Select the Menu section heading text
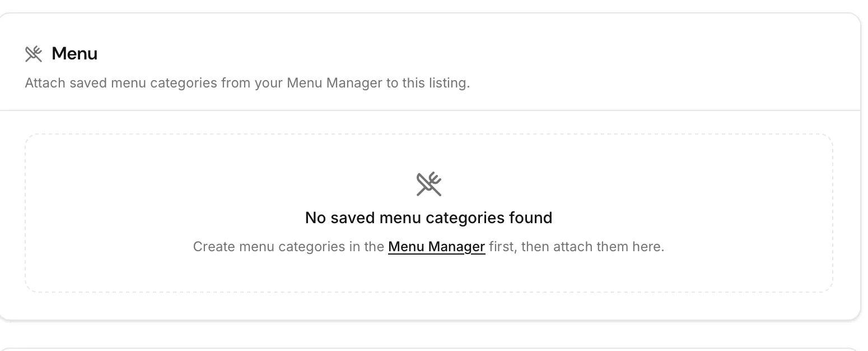The height and width of the screenshot is (351, 868). [x=74, y=54]
